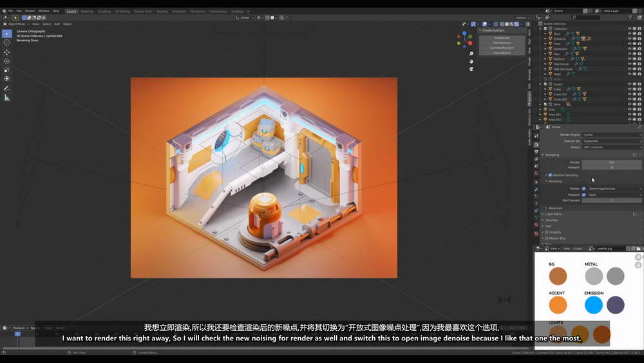Viewport: 644px width, 363px height.
Task: Open Render denoiser OpenImageDenoise dropdown
Action: point(614,189)
